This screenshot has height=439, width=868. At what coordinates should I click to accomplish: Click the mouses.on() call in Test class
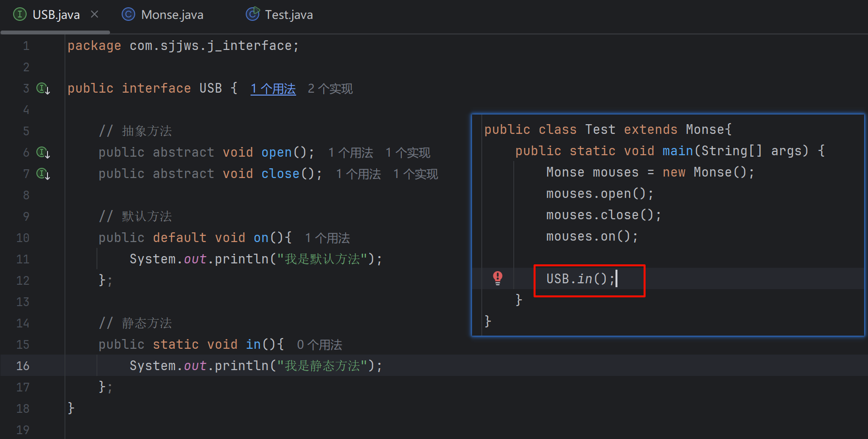pyautogui.click(x=591, y=236)
